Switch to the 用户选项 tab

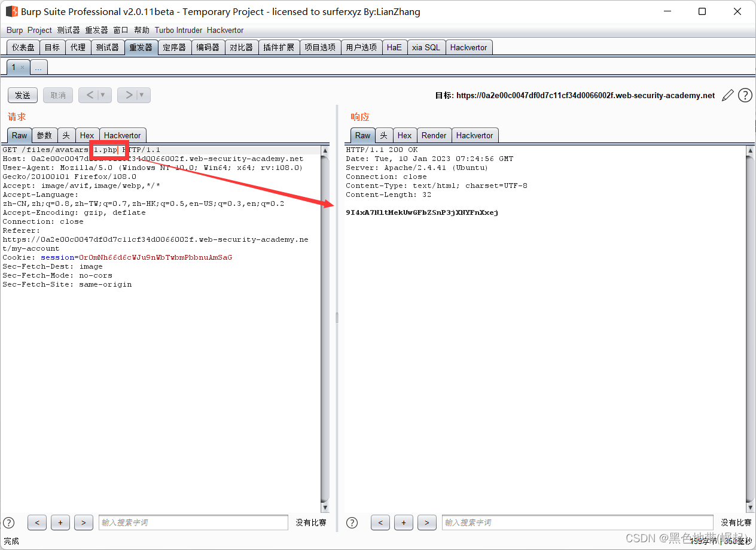click(x=361, y=47)
